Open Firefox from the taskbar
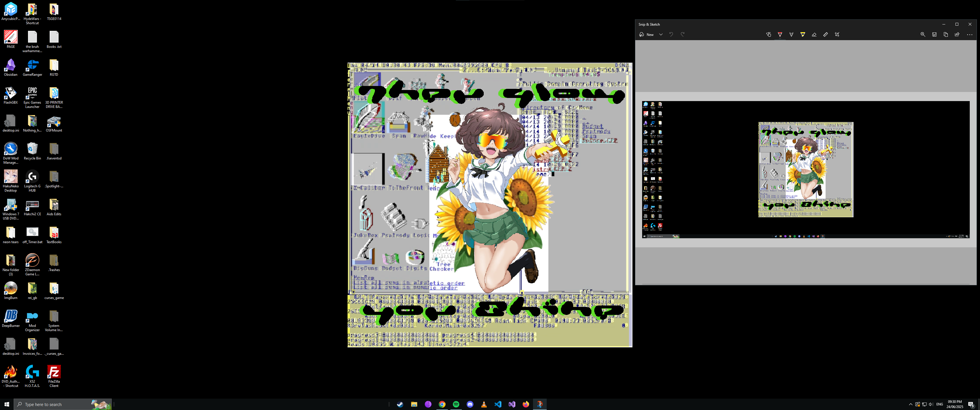 (526, 404)
